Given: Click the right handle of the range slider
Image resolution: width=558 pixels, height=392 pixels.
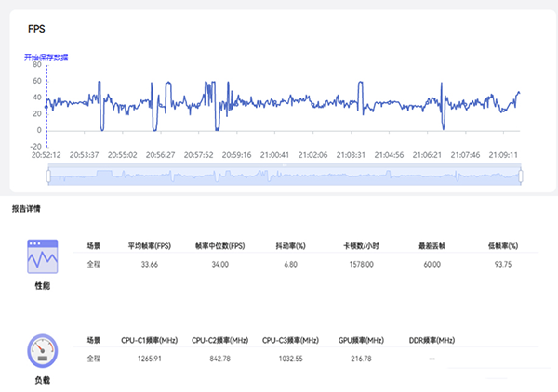Looking at the screenshot, I should click(522, 175).
